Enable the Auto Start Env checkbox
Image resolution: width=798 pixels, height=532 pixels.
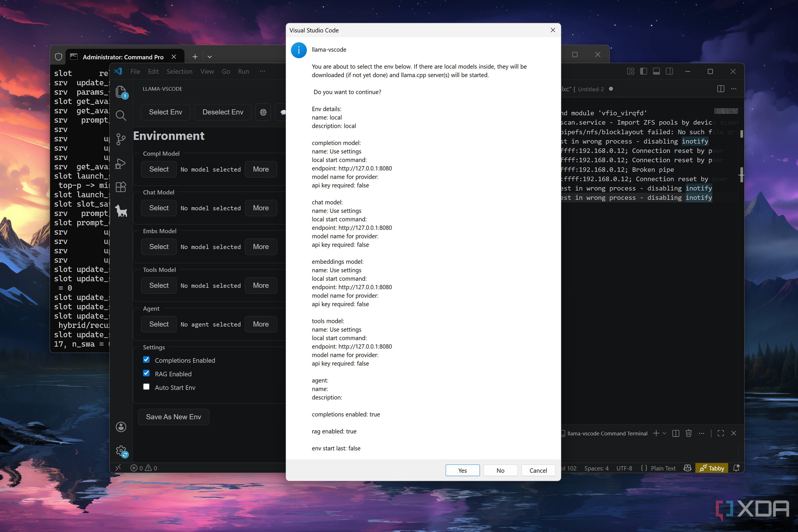click(x=146, y=387)
